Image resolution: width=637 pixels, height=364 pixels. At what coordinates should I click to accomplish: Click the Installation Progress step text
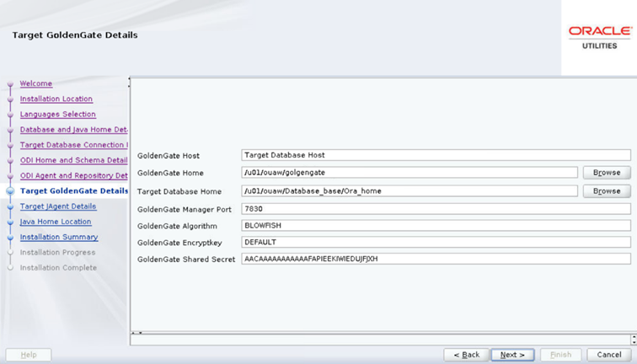57,252
